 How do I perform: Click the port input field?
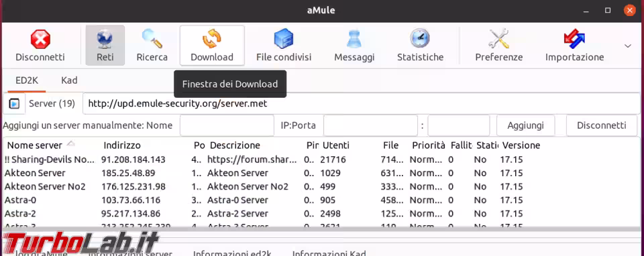tap(458, 125)
